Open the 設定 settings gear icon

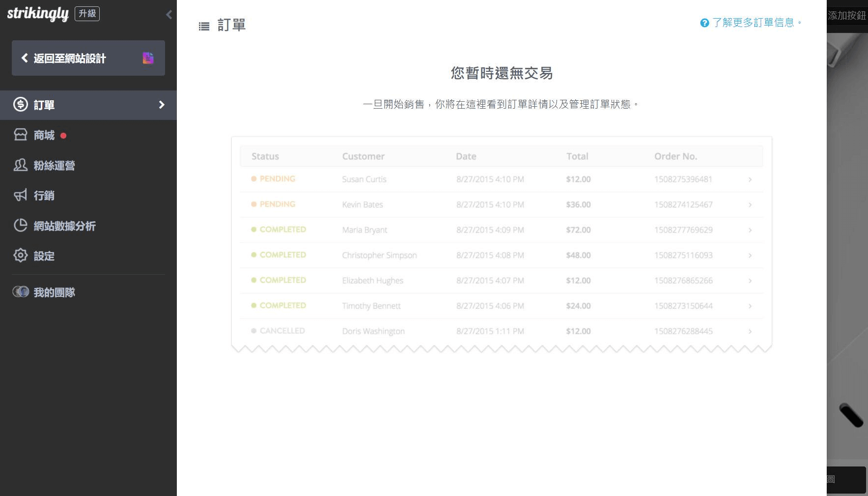(20, 256)
